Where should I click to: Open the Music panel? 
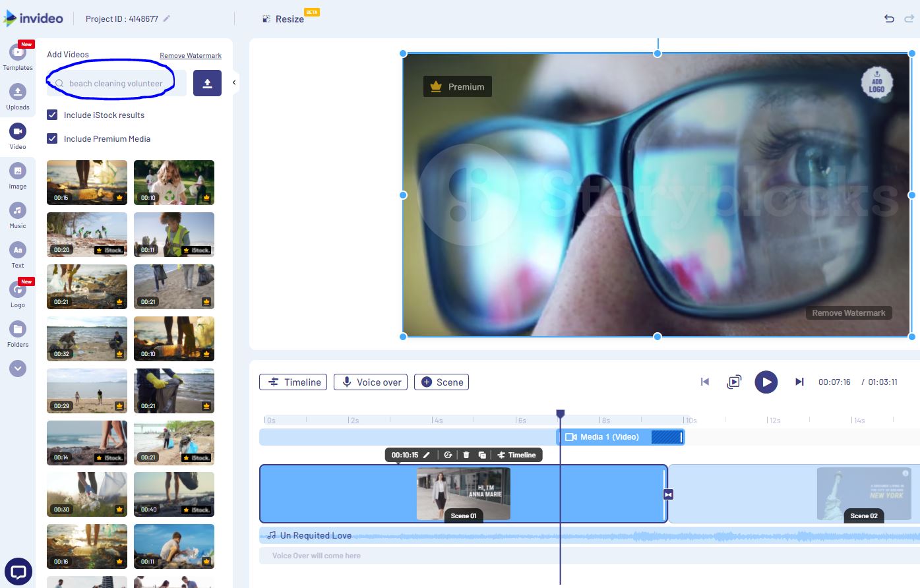pos(18,215)
